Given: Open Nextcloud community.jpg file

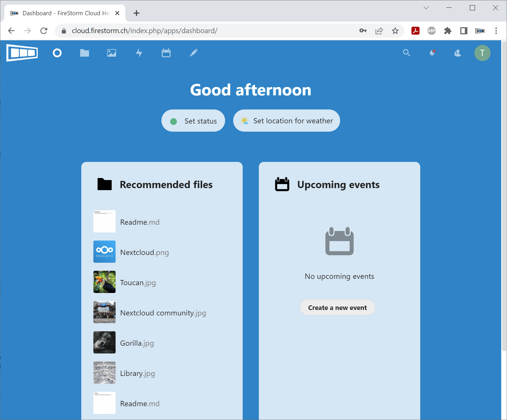Looking at the screenshot, I should click(x=163, y=313).
